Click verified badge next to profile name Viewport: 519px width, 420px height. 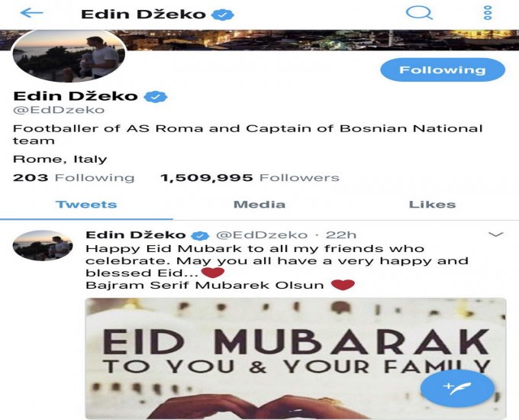tap(155, 96)
